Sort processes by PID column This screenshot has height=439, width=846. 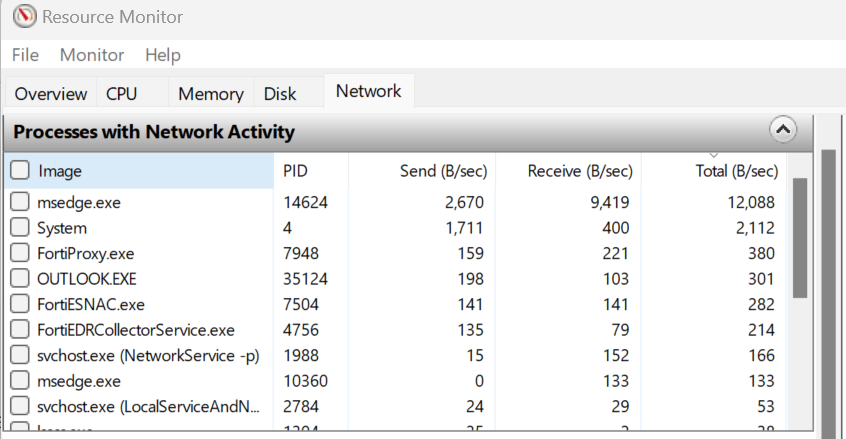point(295,171)
